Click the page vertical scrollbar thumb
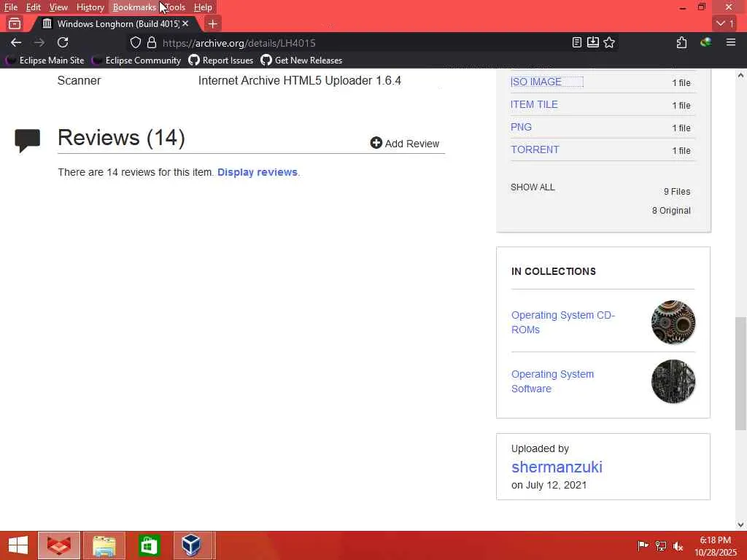Viewport: 747px width, 560px height. click(740, 374)
